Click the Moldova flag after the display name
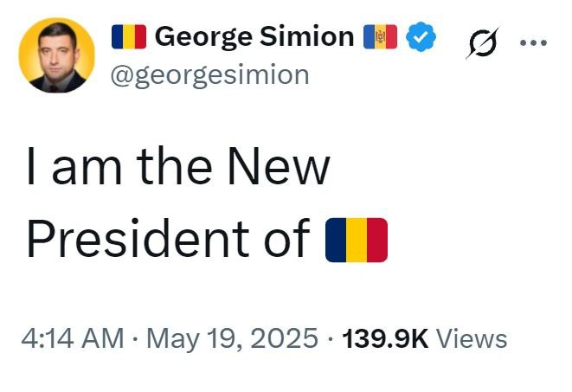Viewport: 572px width, 392px height. click(x=380, y=36)
